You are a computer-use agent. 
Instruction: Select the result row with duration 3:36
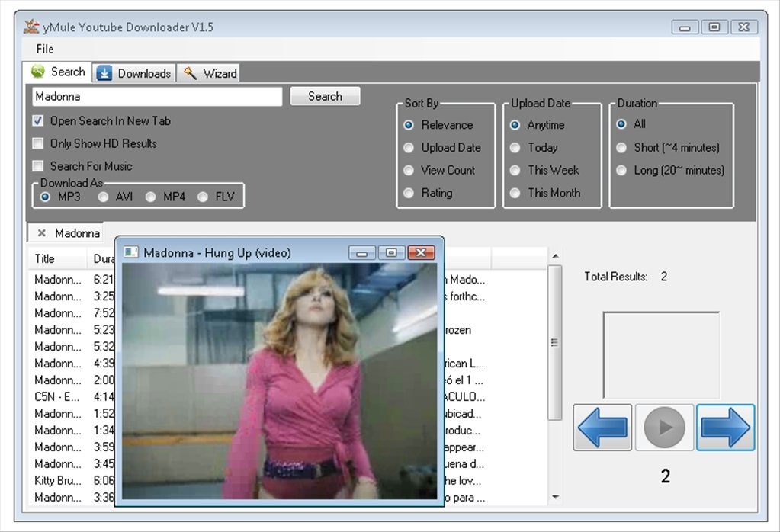point(72,497)
